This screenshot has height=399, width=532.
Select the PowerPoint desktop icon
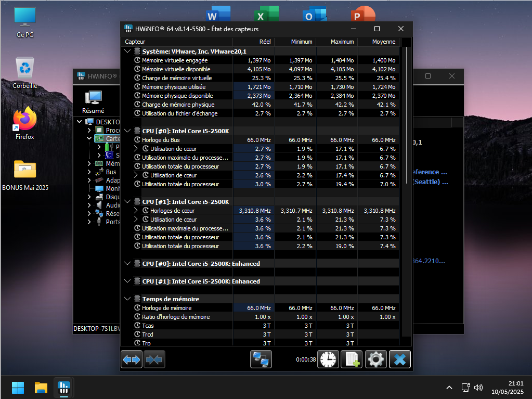363,14
